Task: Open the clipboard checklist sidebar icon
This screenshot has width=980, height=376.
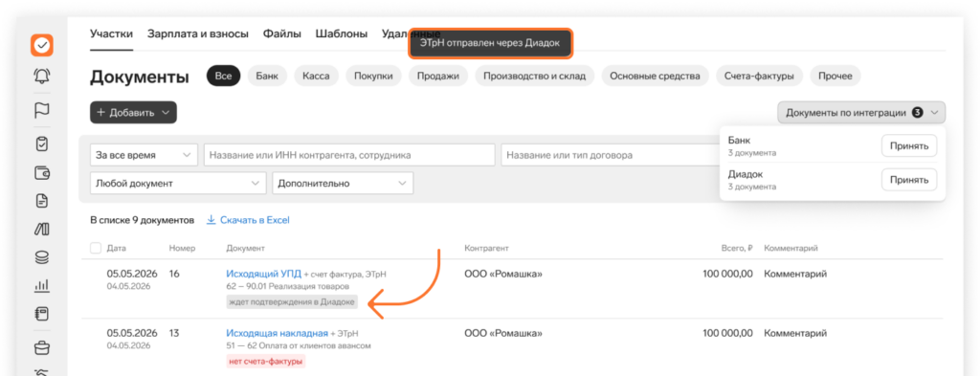Action: [x=42, y=144]
